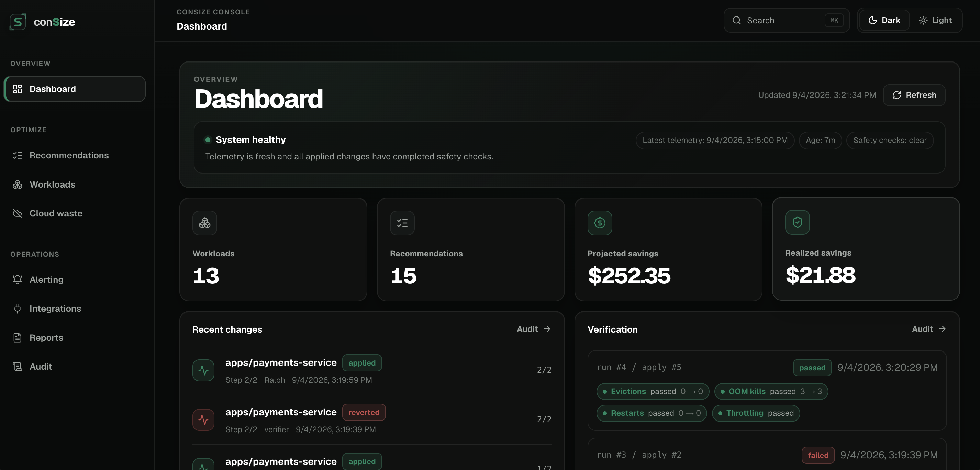Switch to Dark theme
Viewport: 980px width, 470px height.
coord(884,20)
